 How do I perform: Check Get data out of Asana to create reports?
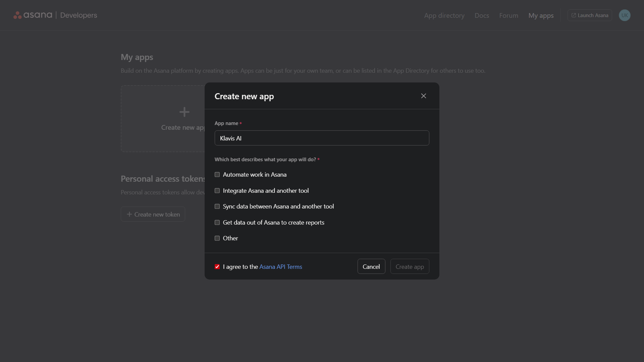(217, 223)
